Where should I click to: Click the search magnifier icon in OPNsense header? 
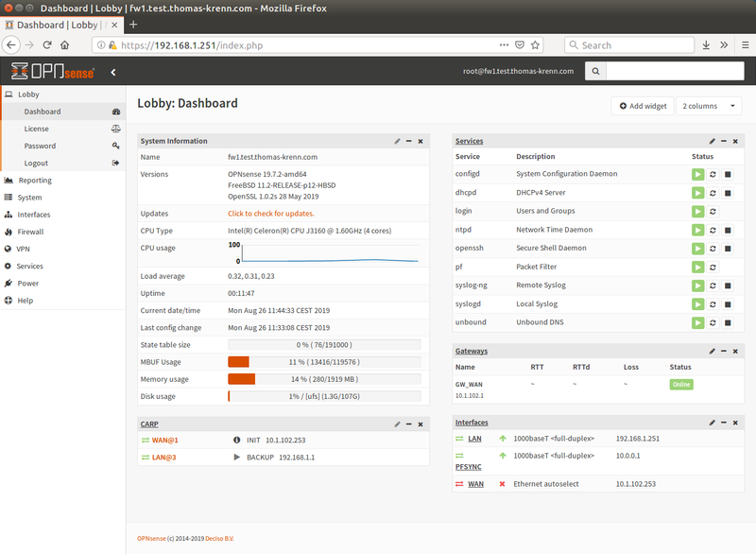point(596,71)
